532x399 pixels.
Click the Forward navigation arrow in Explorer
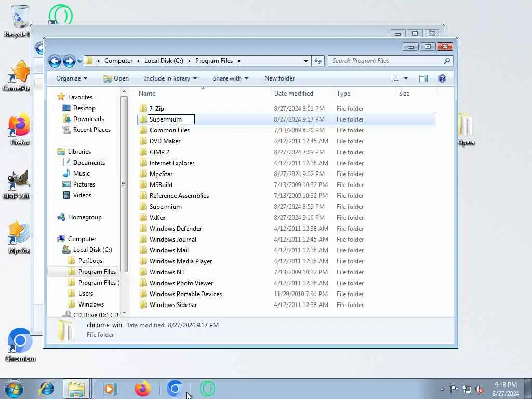pos(69,61)
